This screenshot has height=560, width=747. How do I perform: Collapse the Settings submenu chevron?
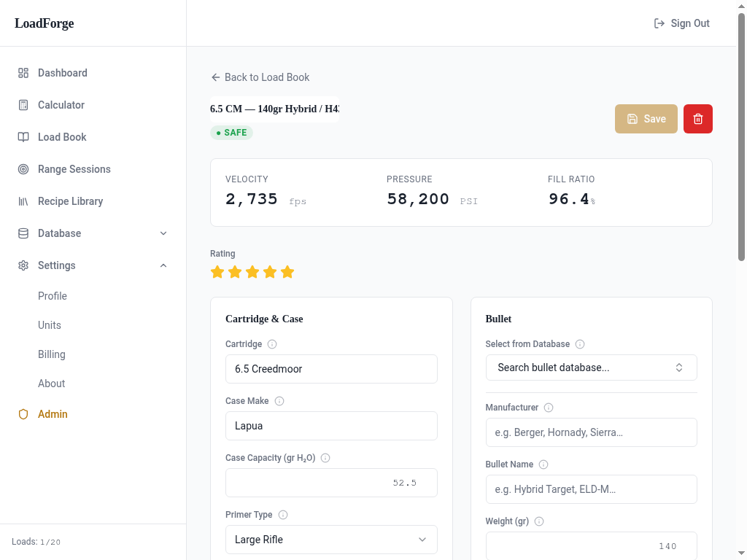pos(163,265)
